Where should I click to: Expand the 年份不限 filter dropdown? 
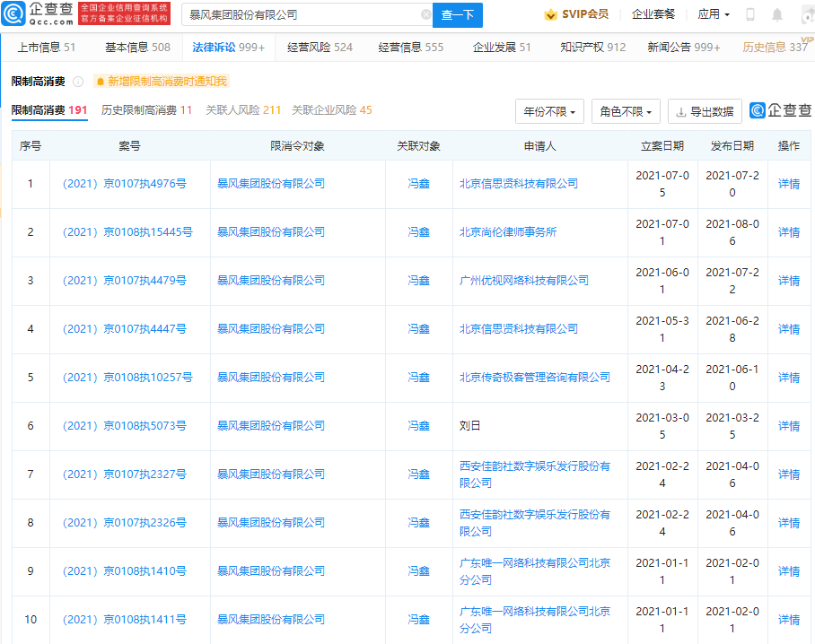[550, 112]
